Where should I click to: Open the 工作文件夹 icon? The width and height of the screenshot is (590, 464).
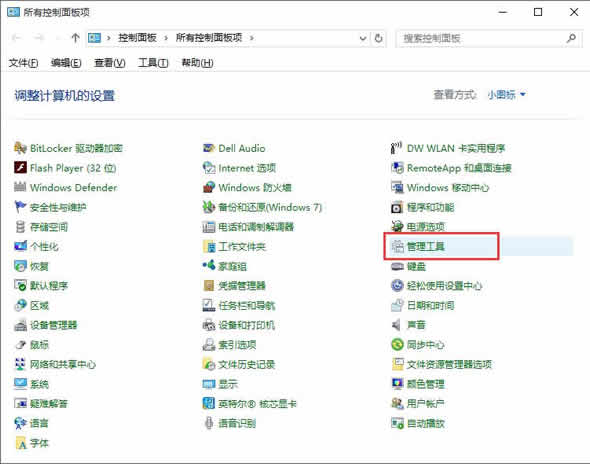click(209, 246)
